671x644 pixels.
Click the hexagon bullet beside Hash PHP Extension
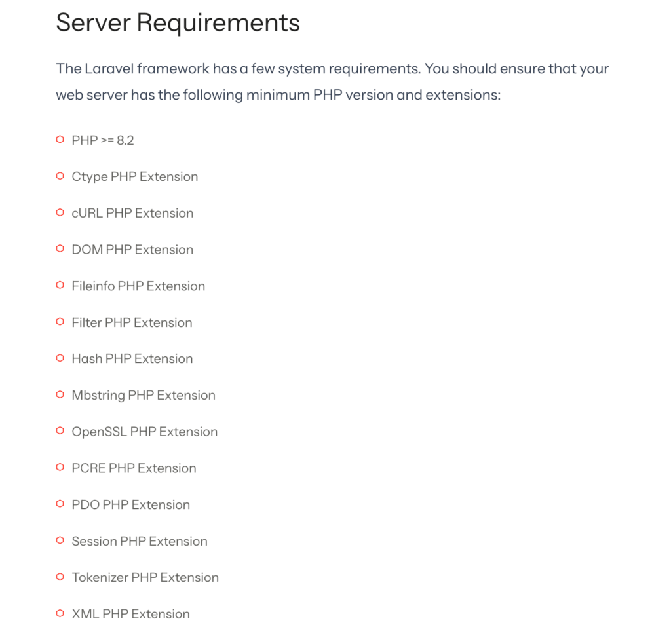coord(60,358)
